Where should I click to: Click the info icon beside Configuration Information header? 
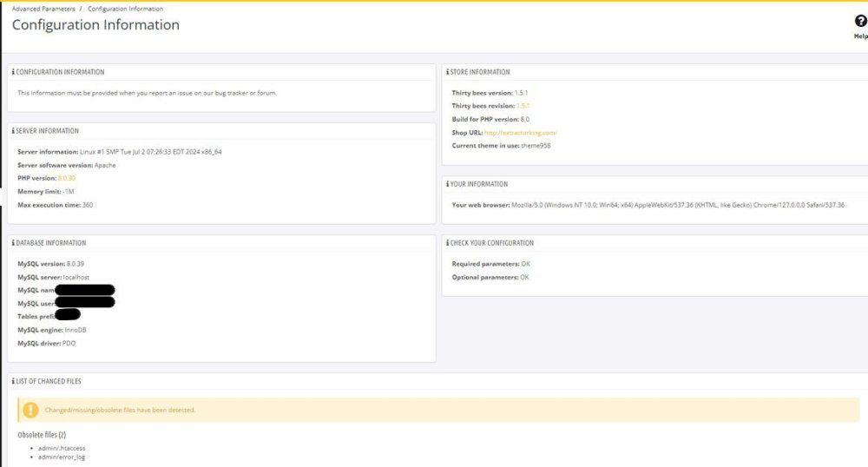13,72
